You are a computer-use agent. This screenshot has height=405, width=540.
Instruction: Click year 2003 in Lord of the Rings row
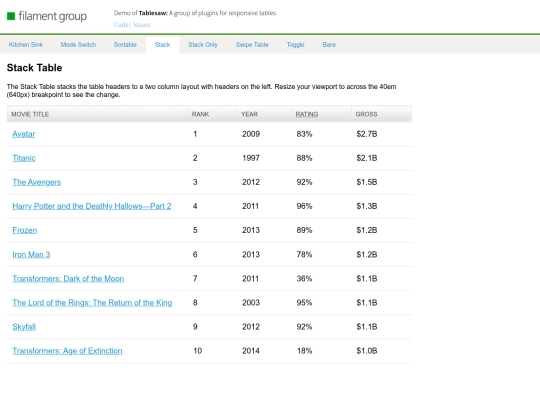[251, 303]
